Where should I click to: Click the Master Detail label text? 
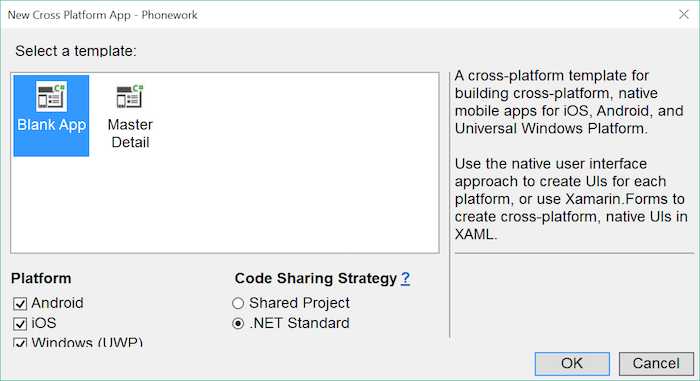coord(130,133)
